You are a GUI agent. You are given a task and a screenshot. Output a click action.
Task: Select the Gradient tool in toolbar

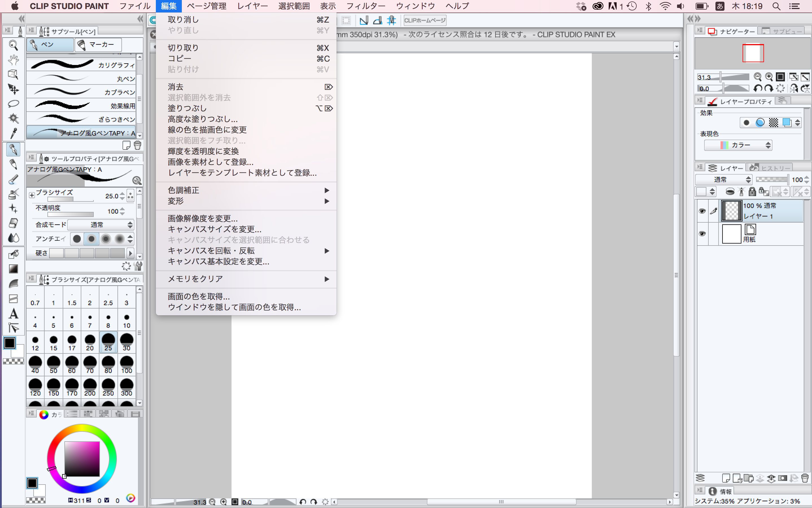coord(14,269)
